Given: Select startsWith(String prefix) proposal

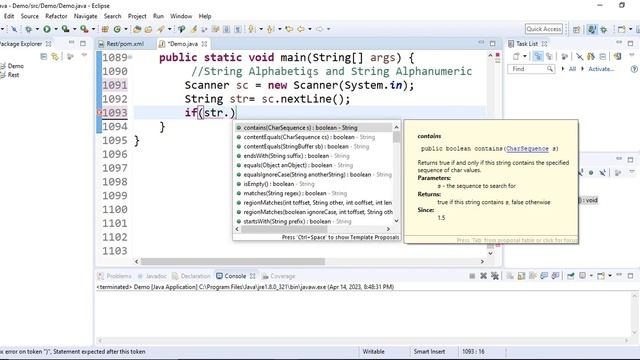Looking at the screenshot, I should pos(313,222).
